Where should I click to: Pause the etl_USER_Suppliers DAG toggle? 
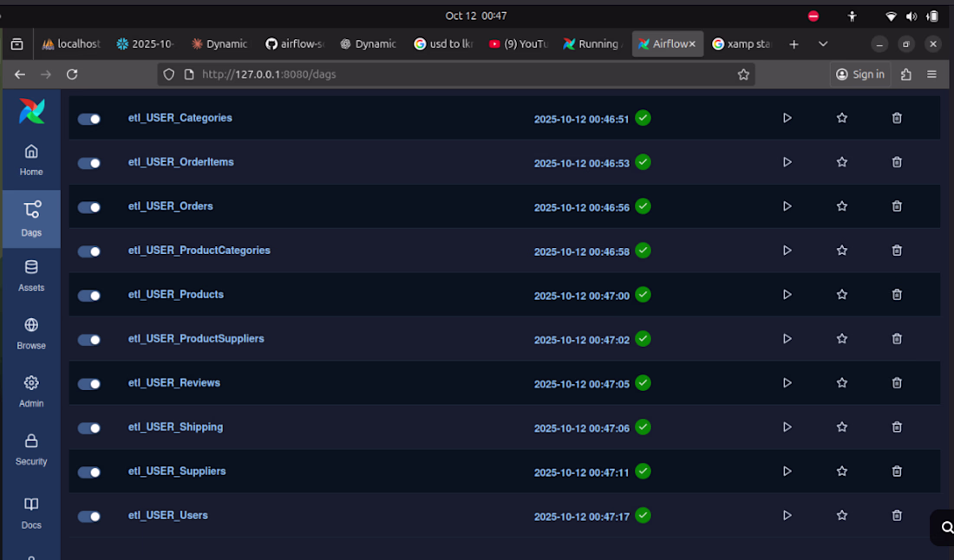point(88,472)
